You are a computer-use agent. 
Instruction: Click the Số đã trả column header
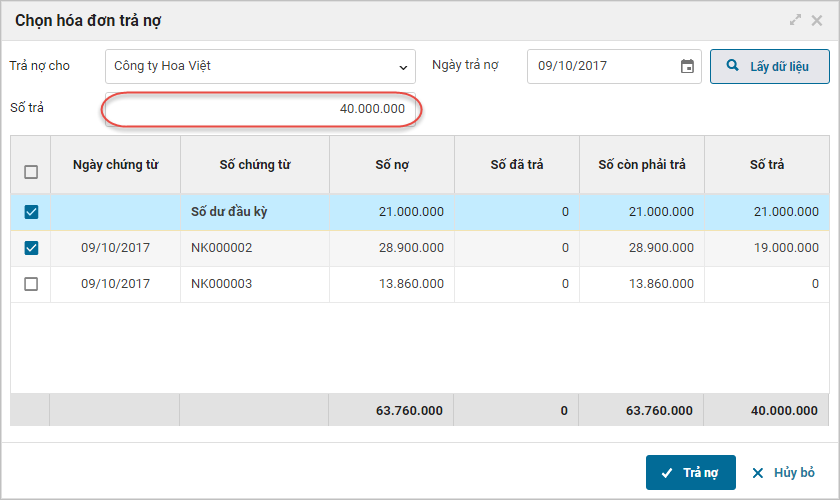coord(517,165)
